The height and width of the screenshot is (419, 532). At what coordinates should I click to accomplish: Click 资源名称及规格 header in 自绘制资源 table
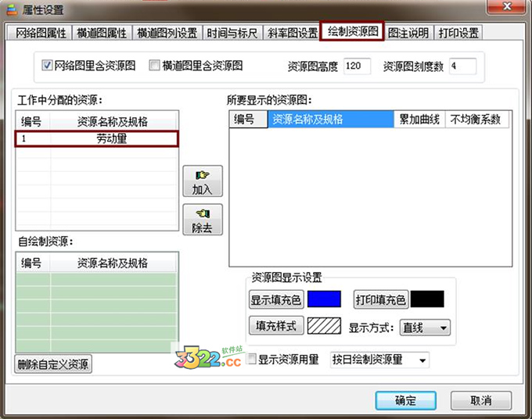click(113, 263)
